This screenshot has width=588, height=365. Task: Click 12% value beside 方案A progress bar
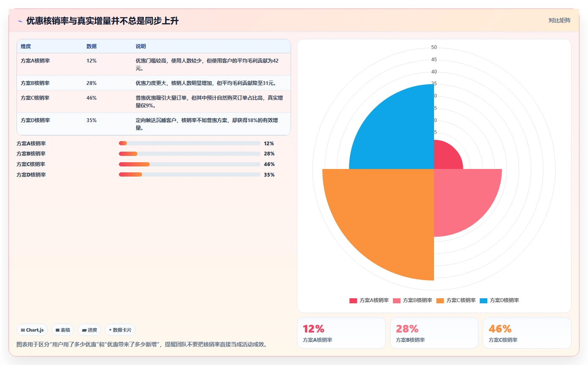click(269, 144)
